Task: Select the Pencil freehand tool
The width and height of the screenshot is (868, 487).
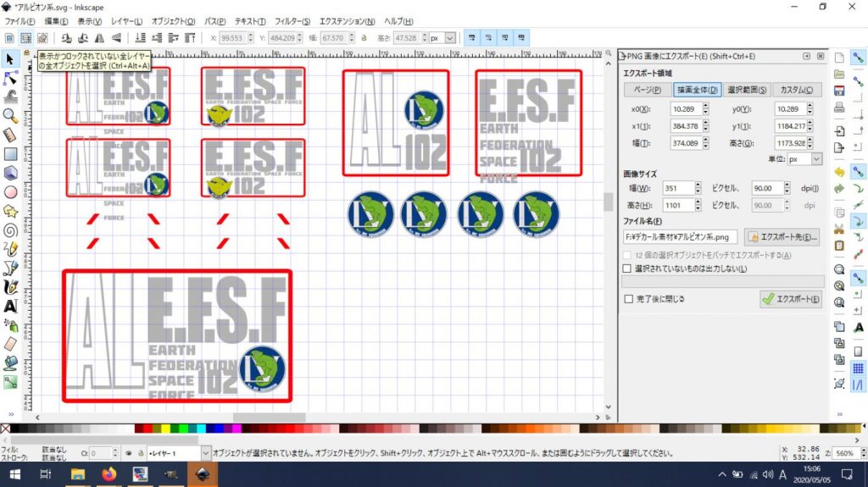Action: pyautogui.click(x=10, y=249)
